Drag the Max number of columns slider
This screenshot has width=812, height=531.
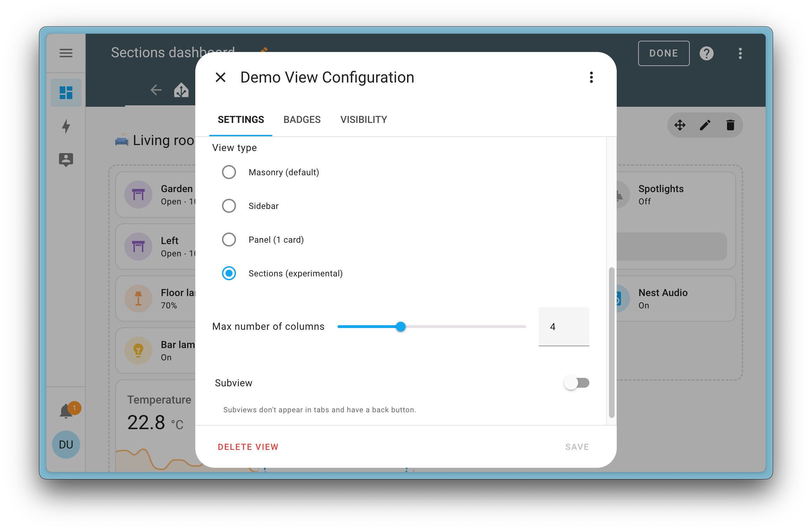coord(401,327)
